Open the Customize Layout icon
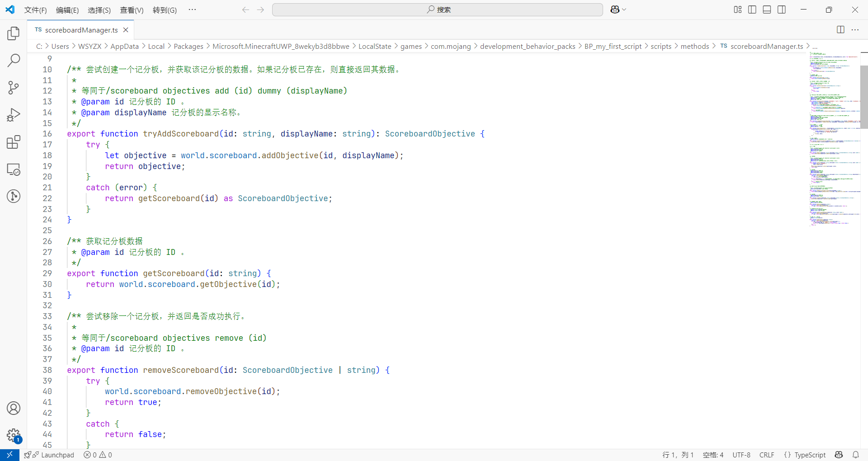This screenshot has width=868, height=461. (738, 9)
